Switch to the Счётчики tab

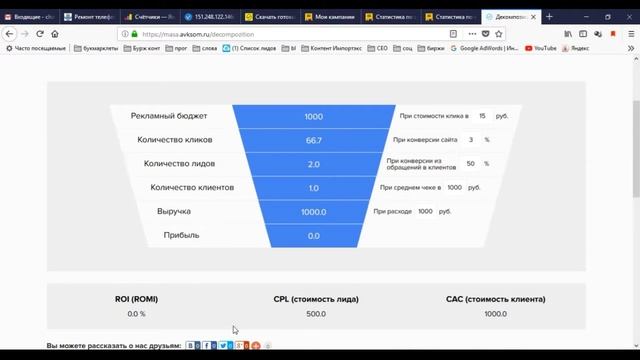coord(149,17)
